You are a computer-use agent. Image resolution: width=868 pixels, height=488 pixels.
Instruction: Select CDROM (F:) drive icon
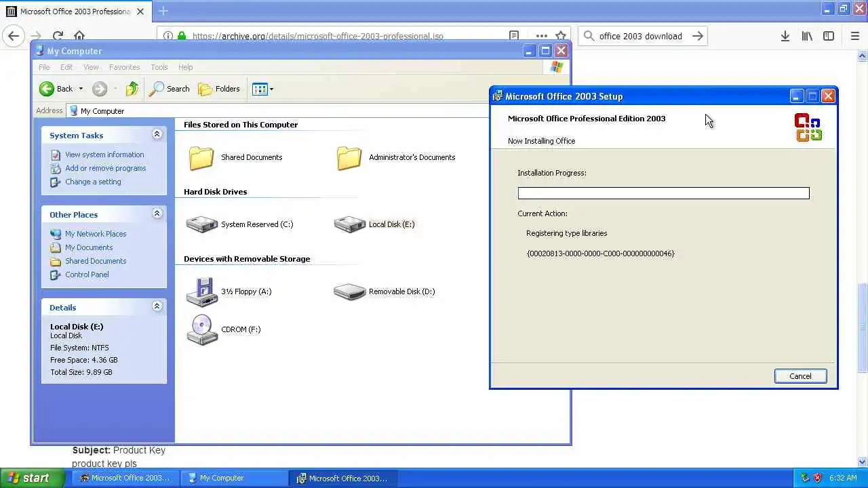[x=201, y=330]
